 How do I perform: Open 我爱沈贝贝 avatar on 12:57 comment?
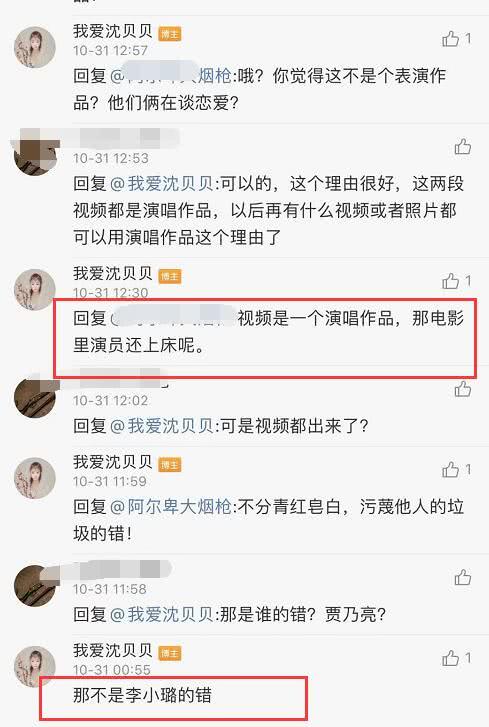coord(35,47)
